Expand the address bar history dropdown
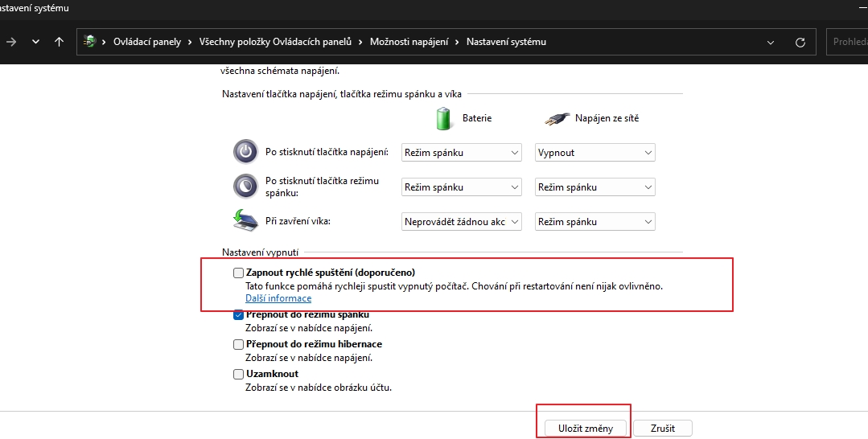This screenshot has height=439, width=868. click(771, 42)
